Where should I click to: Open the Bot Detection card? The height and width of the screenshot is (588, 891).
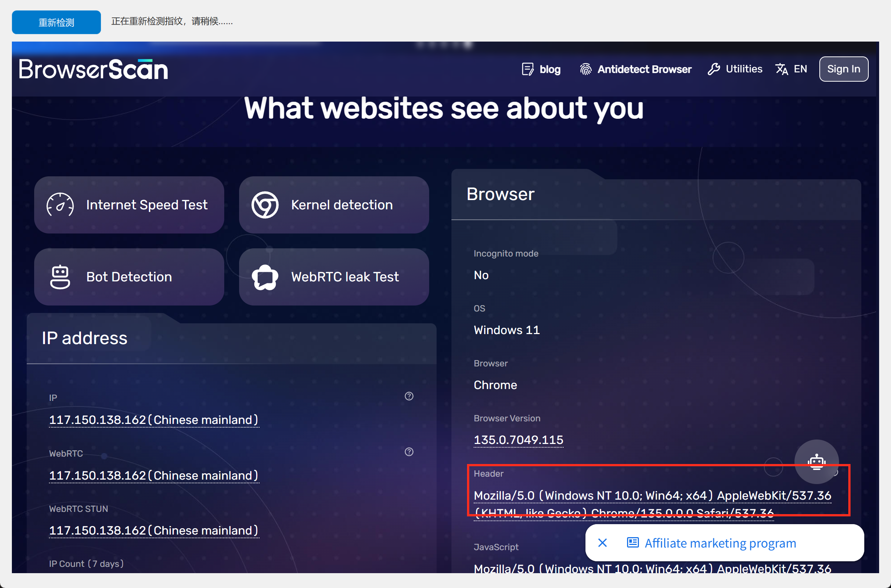(x=129, y=277)
